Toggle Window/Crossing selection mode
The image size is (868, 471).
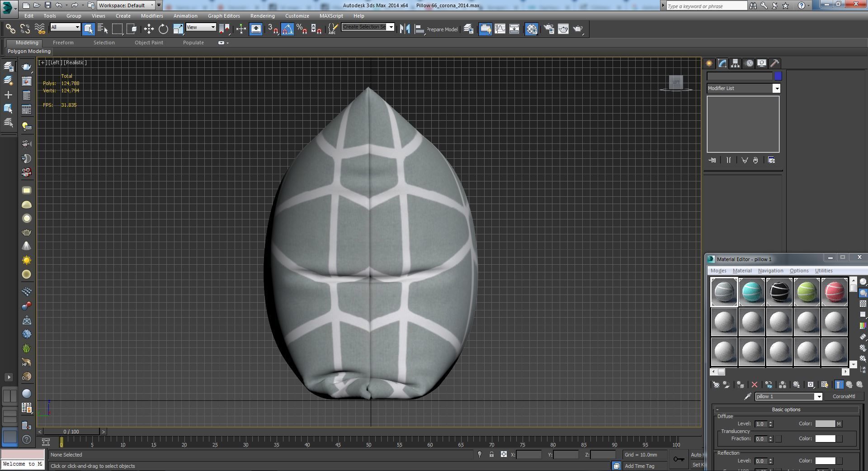click(x=132, y=29)
